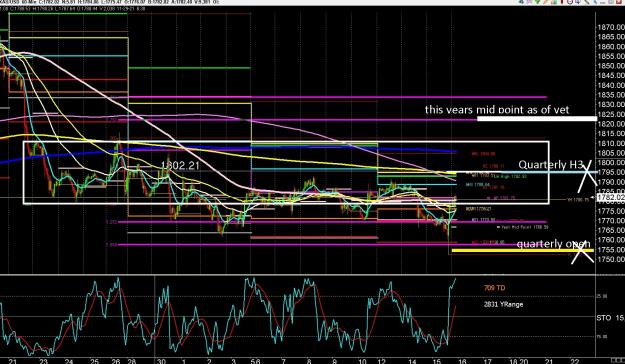
Task: Click date 22 on time axis
Action: (x=574, y=361)
